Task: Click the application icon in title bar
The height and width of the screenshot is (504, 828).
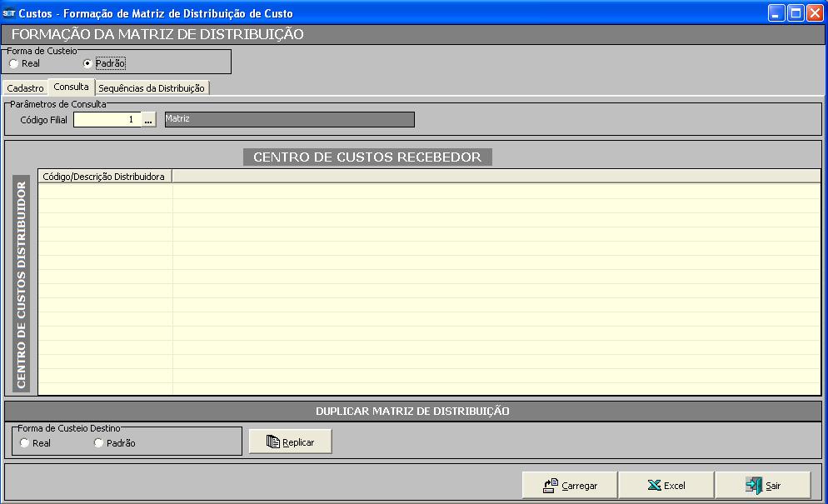Action: 9,13
